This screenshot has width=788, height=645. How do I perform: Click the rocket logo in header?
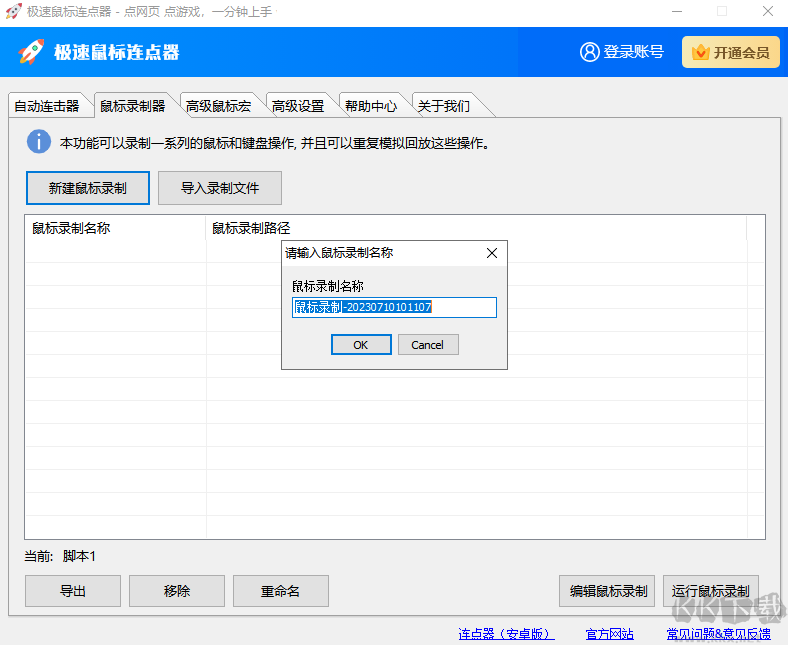click(x=31, y=51)
